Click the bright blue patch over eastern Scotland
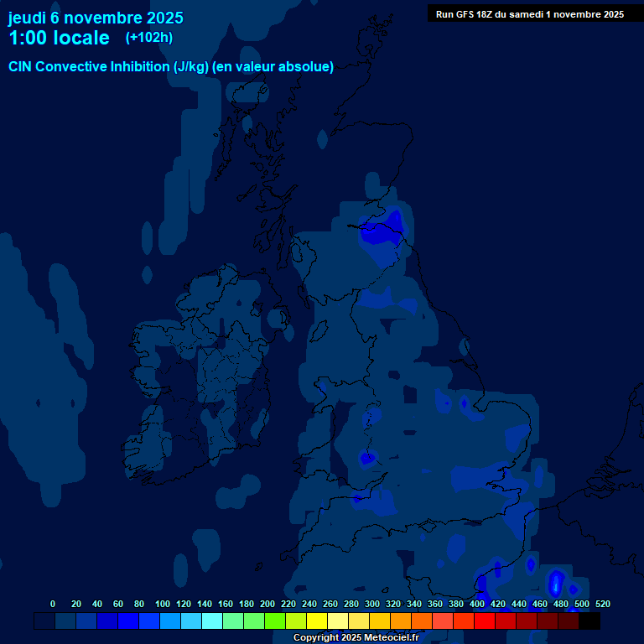This screenshot has height=644, width=644. pos(382,229)
